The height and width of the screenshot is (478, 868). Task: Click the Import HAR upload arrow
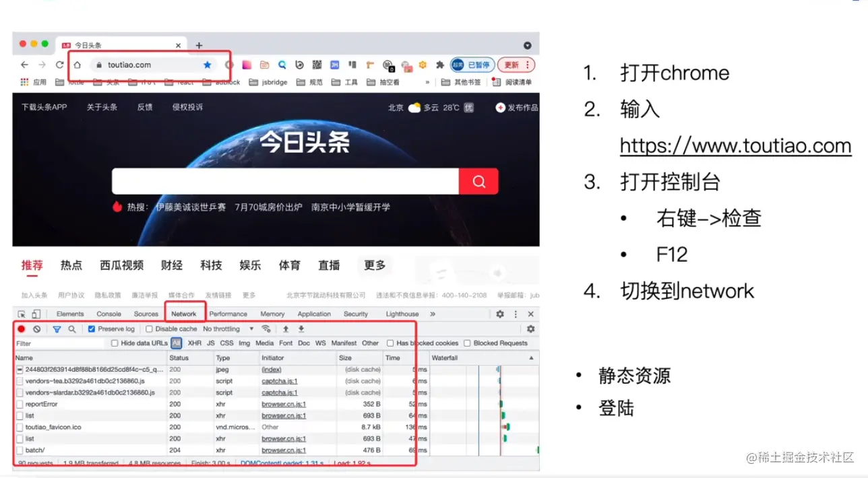286,329
